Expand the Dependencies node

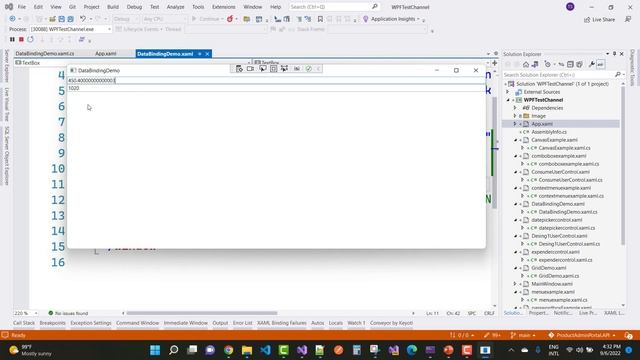(x=515, y=108)
